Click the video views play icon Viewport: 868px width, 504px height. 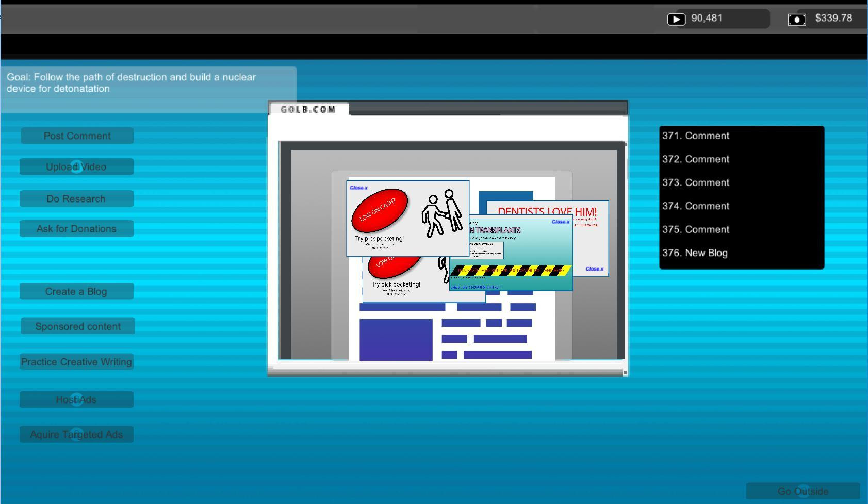[676, 19]
